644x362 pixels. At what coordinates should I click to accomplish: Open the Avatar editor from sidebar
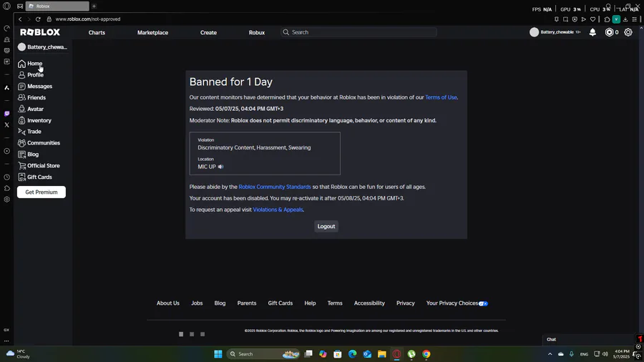pyautogui.click(x=31, y=109)
